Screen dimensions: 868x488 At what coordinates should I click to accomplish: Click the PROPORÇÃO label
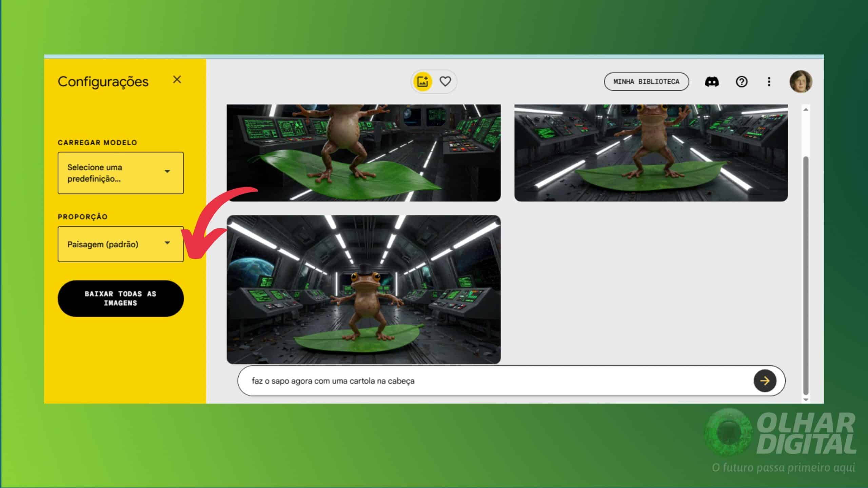(x=82, y=217)
